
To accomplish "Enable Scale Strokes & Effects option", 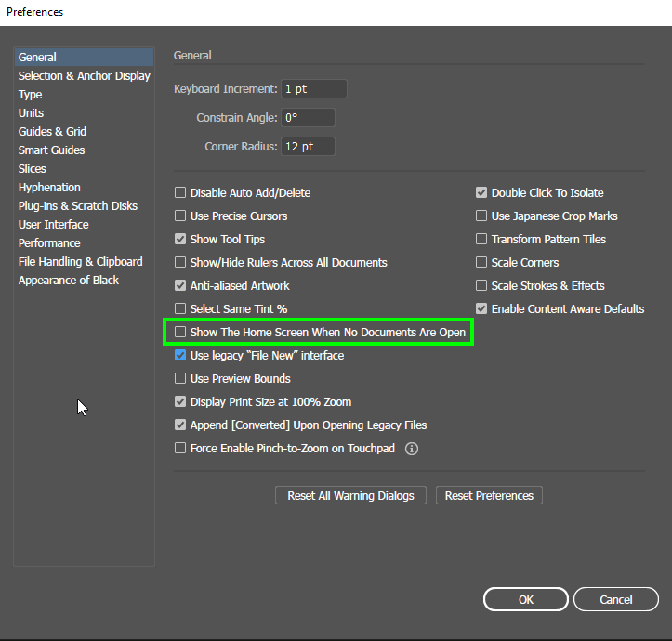I will (481, 286).
